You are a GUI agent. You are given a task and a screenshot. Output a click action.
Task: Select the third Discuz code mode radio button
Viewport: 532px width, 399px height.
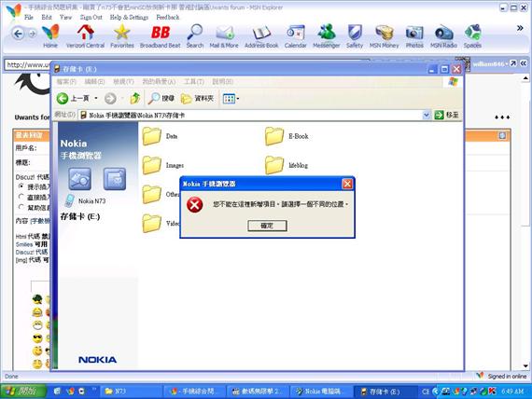tap(21, 207)
